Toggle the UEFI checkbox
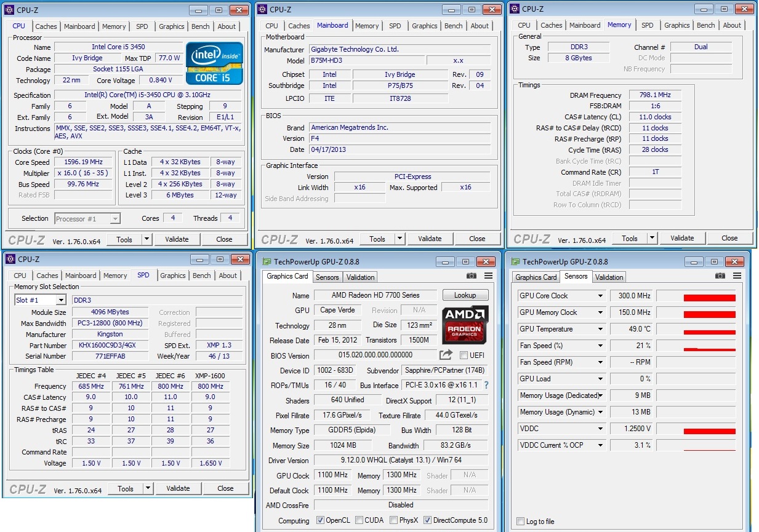This screenshot has height=532, width=759. (464, 355)
